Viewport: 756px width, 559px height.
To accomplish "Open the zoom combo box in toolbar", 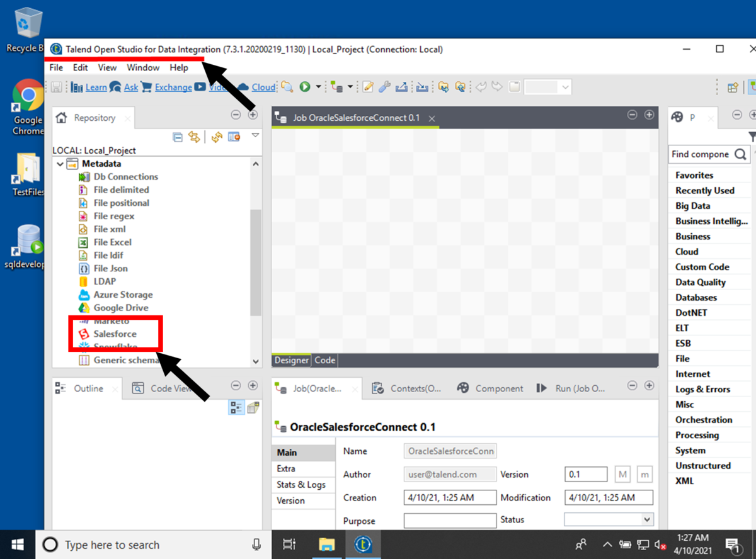I will (x=547, y=88).
